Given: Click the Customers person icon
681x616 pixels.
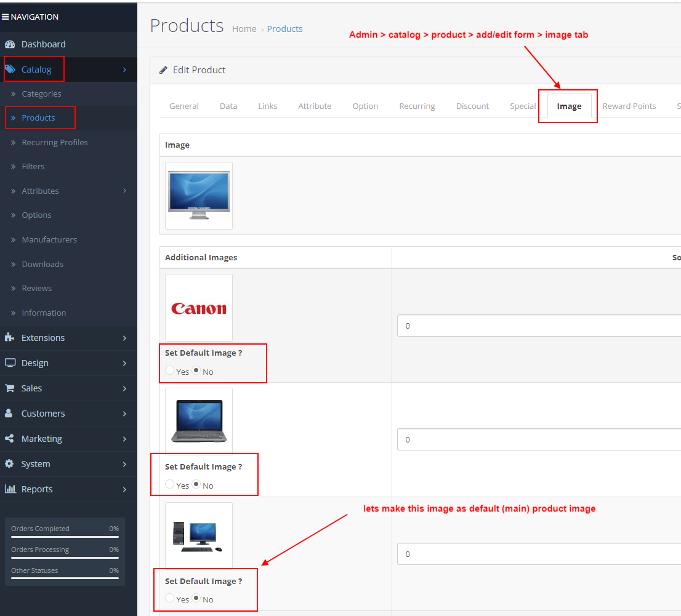Looking at the screenshot, I should pyautogui.click(x=9, y=414).
